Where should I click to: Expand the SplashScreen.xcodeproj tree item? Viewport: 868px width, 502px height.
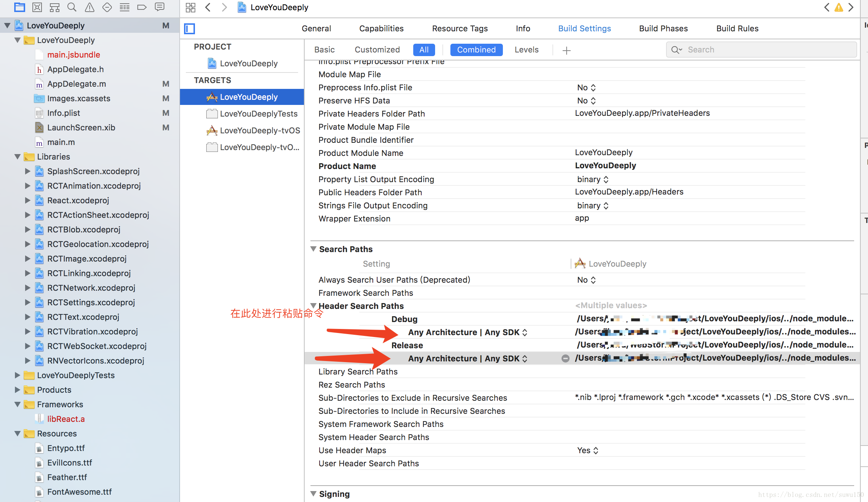pyautogui.click(x=28, y=171)
